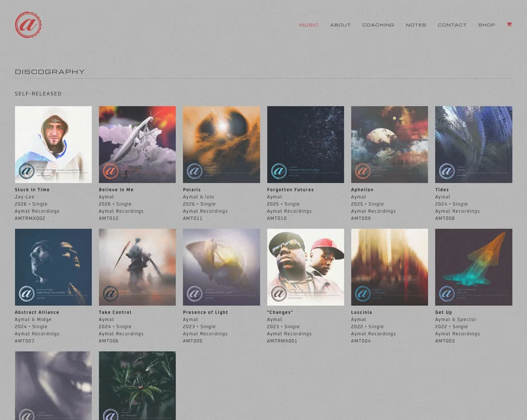The height and width of the screenshot is (420, 527).
Task: Click the Luscinia title text
Action: point(361,312)
